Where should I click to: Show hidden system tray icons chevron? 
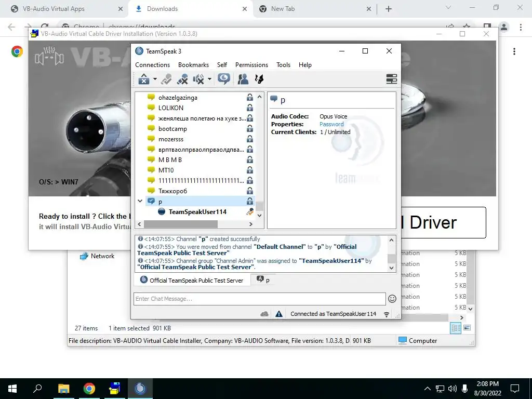click(x=428, y=389)
